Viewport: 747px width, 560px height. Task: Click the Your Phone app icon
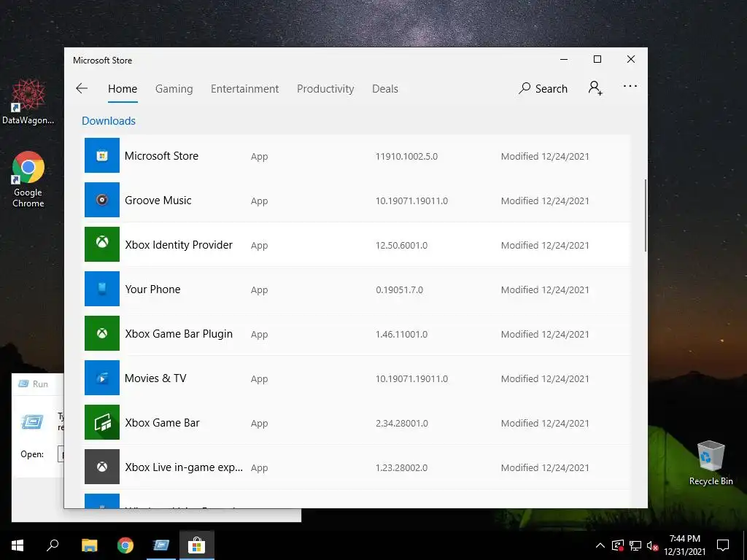(102, 289)
